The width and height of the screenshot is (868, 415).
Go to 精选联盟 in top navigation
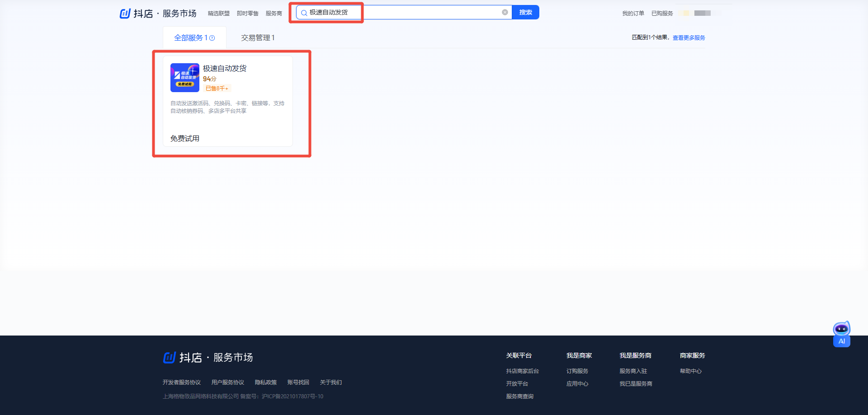218,14
